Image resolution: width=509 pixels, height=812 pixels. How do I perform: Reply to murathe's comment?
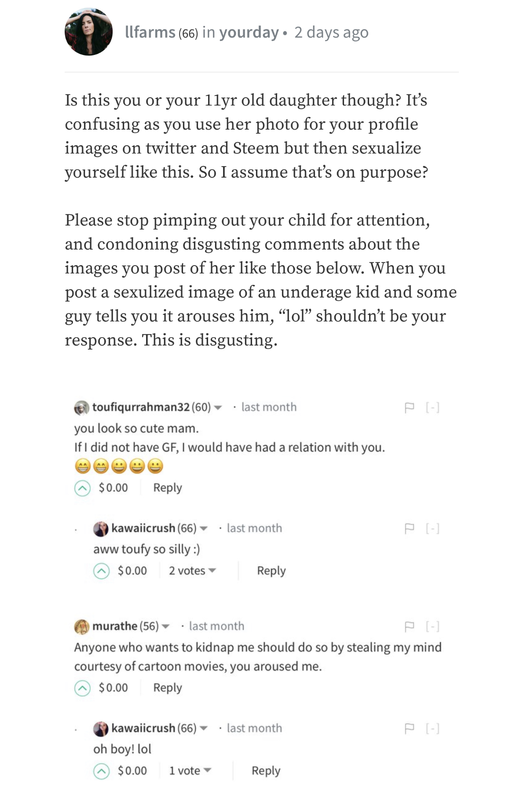pyautogui.click(x=168, y=688)
